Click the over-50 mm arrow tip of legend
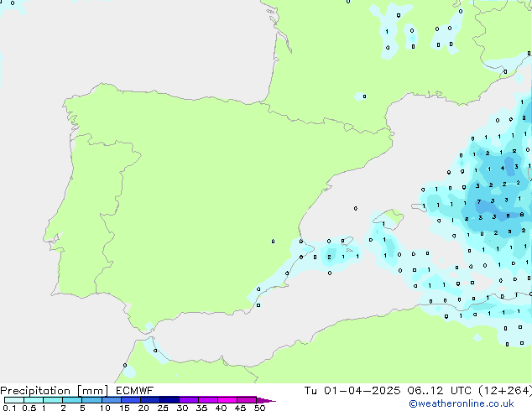 266,400
